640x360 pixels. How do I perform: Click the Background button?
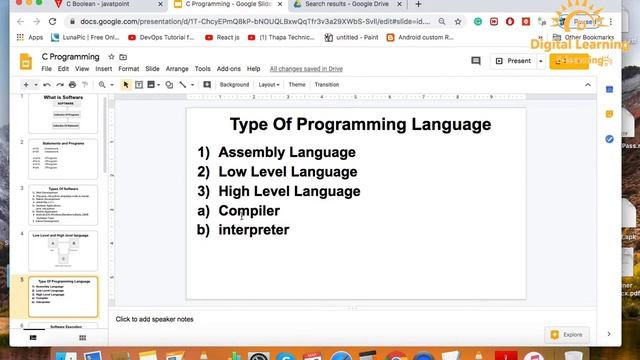tap(234, 85)
